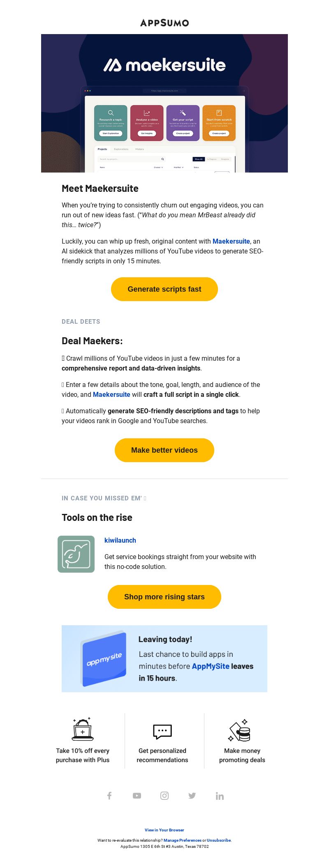Click the AppMySite Leaving today banner
329x868 pixels.
(x=164, y=658)
